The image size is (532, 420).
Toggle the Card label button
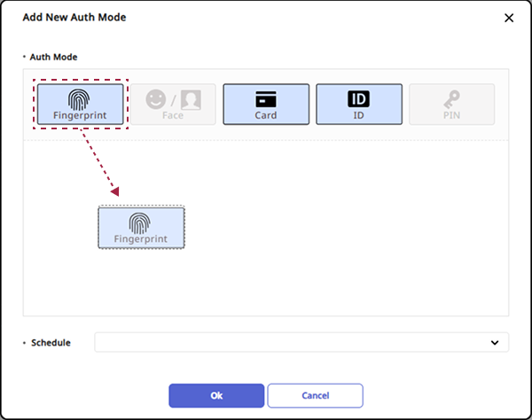pyautogui.click(x=265, y=115)
